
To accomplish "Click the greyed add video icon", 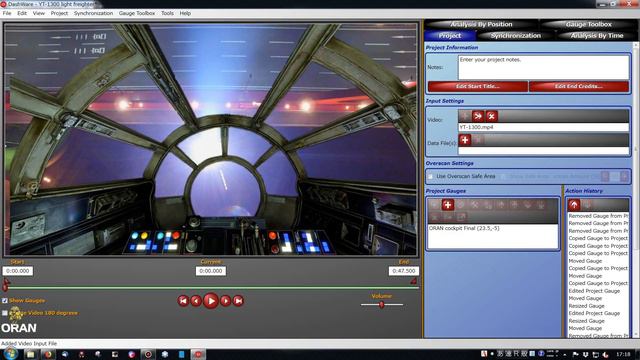I will 464,116.
